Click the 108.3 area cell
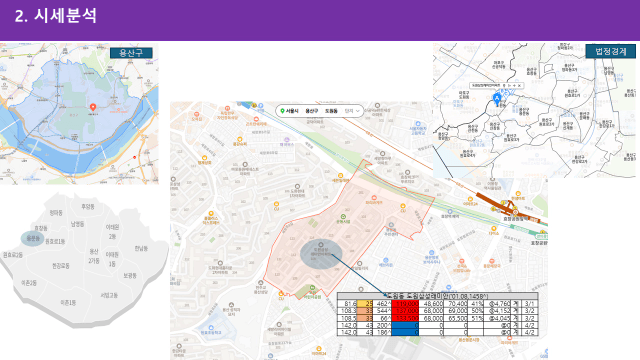Image resolution: width=640 pixels, height=360 pixels. tap(347, 311)
